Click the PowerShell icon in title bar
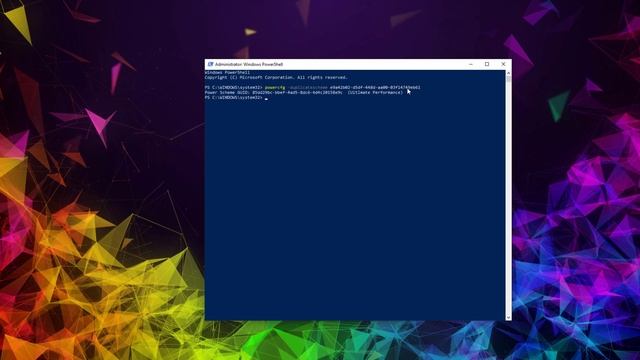This screenshot has width=640, height=360. click(211, 64)
